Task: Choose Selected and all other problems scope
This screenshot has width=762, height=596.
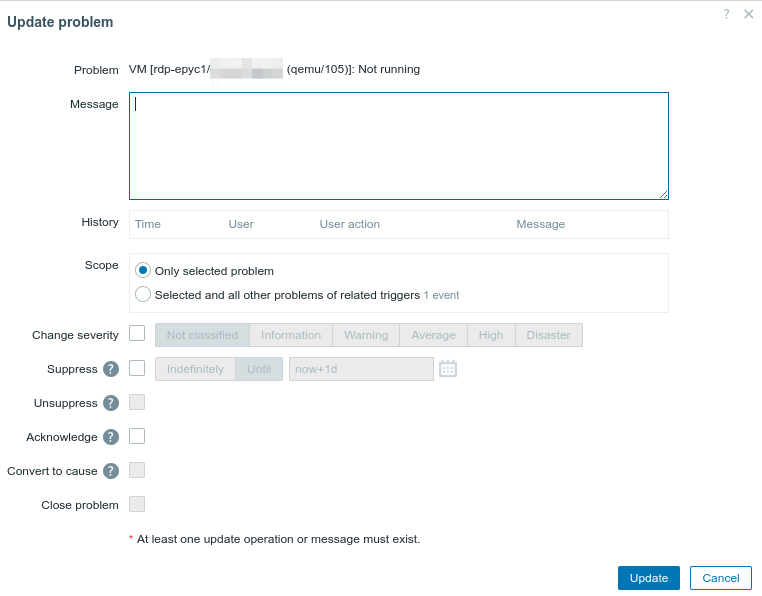Action: [x=143, y=294]
